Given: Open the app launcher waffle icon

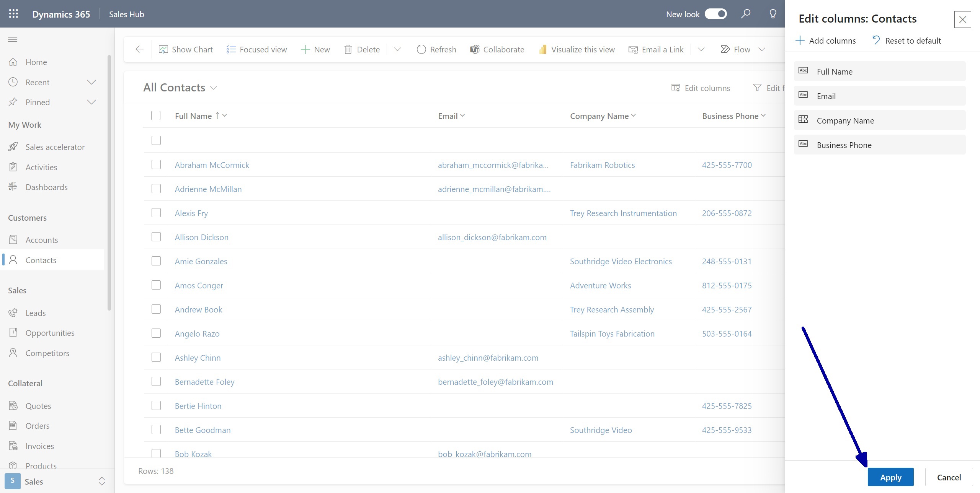Looking at the screenshot, I should (x=13, y=14).
